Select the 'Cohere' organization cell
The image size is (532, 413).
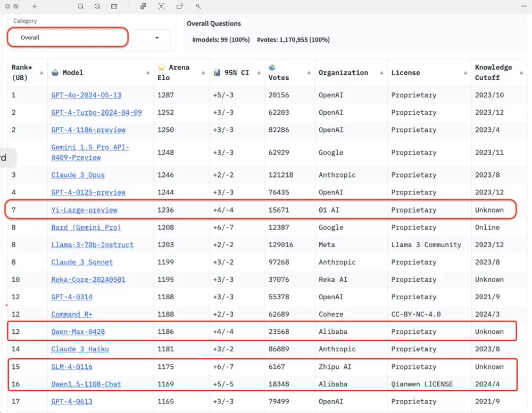point(331,314)
